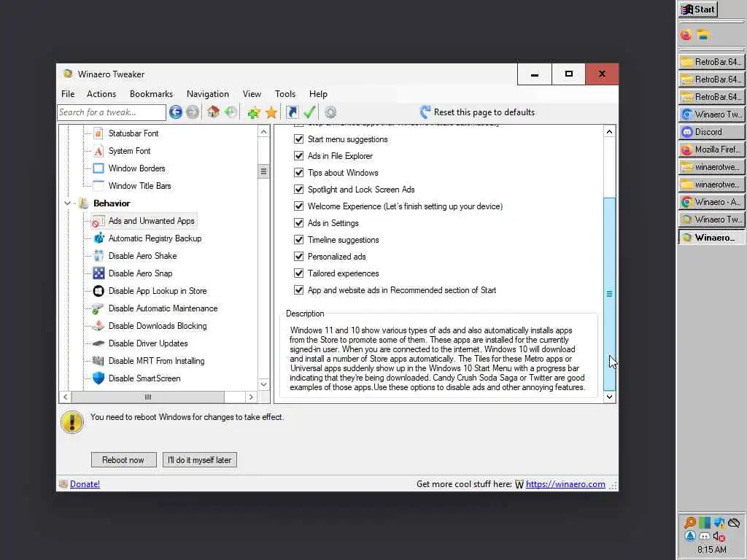Image resolution: width=747 pixels, height=560 pixels.
Task: Click the System Font letter A icon
Action: tap(98, 151)
